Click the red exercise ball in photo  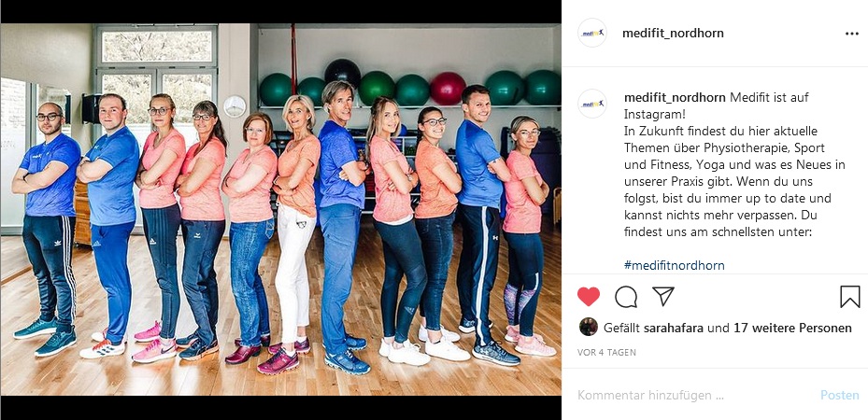448,89
